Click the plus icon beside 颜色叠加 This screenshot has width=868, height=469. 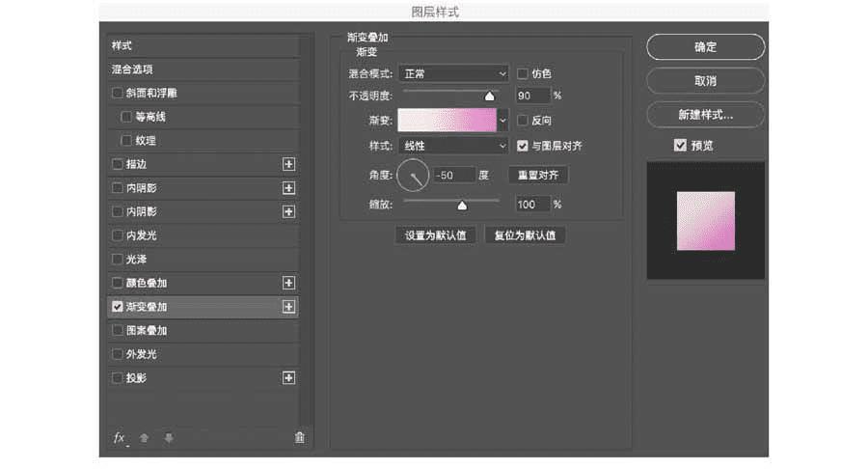(288, 283)
